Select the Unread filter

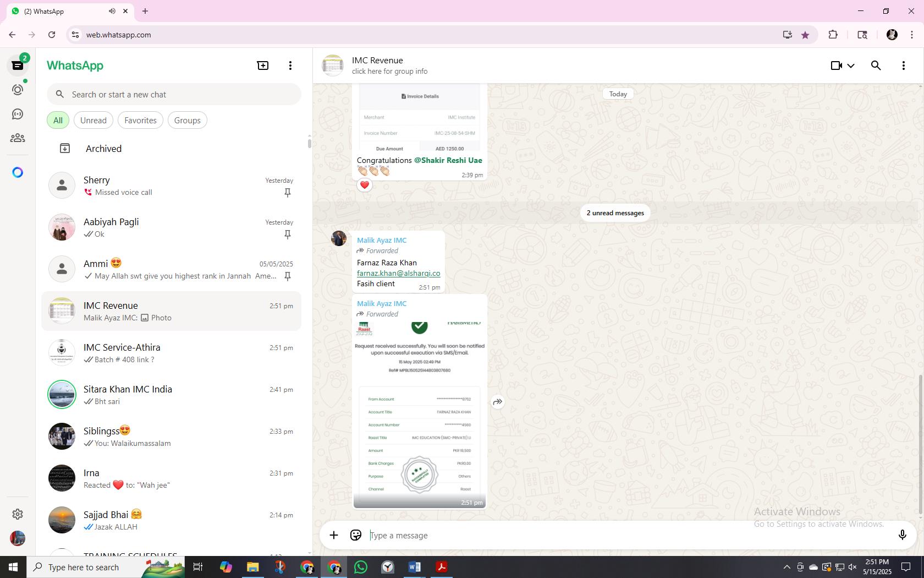[94, 120]
